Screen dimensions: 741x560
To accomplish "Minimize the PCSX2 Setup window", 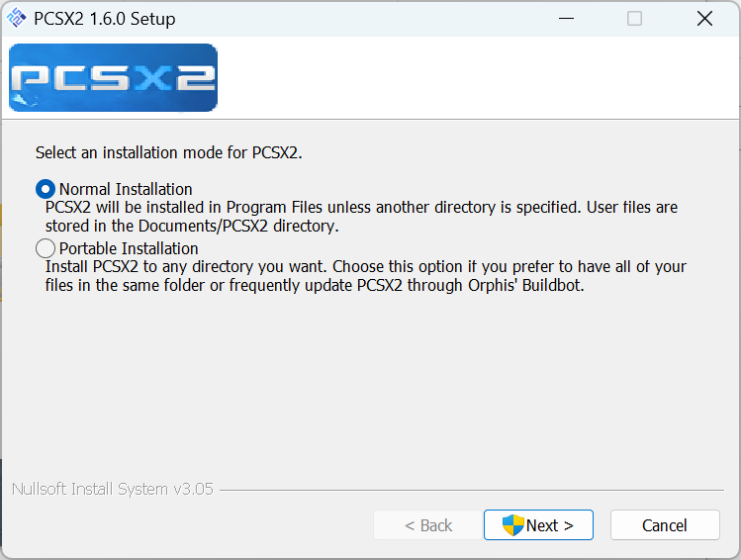I will click(566, 19).
